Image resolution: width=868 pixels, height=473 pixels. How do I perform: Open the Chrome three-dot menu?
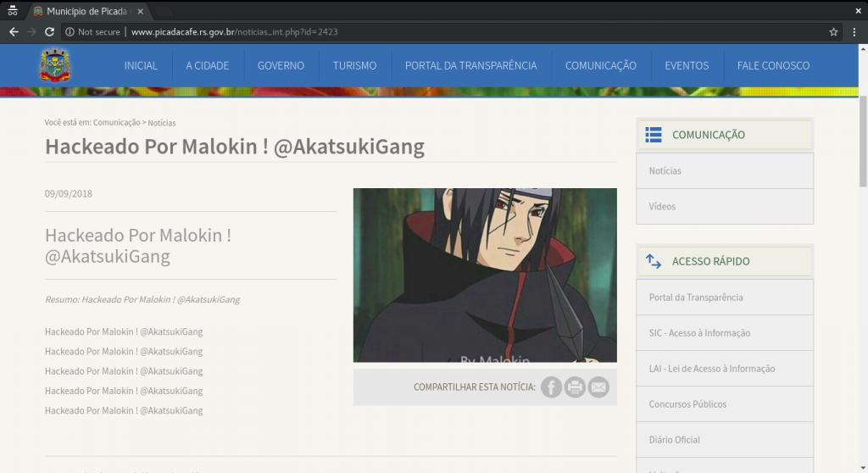coord(854,32)
